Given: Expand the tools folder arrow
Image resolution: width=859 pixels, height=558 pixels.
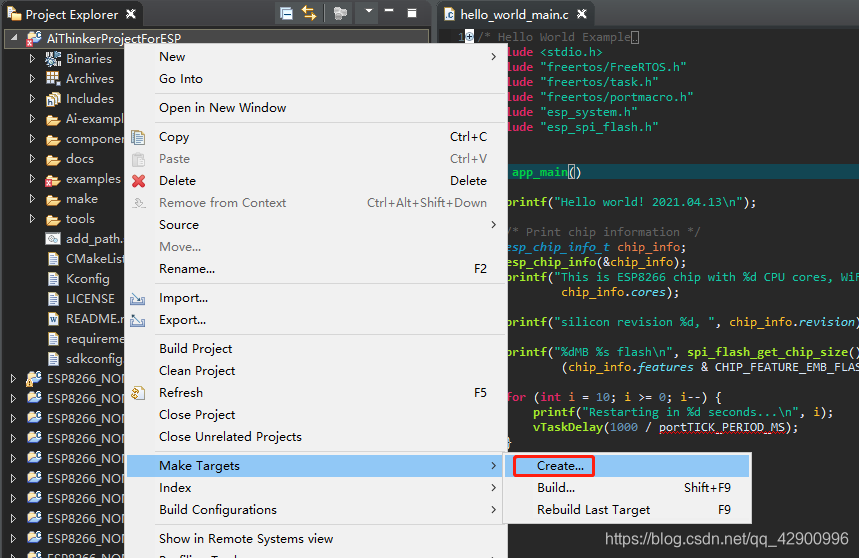Looking at the screenshot, I should tap(32, 218).
